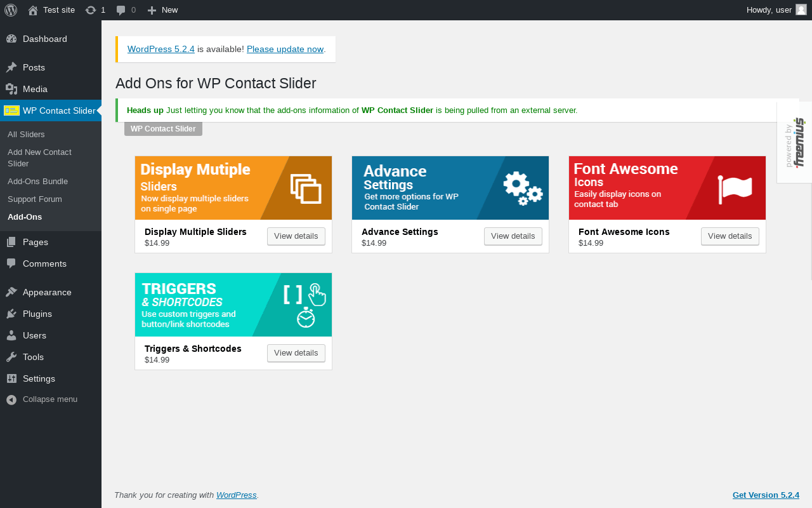Click the Tools wrench icon

coord(11,357)
